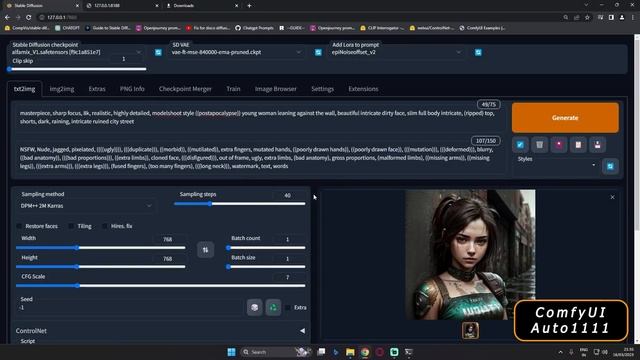Open the PNG Info tab
Image resolution: width=640 pixels, height=360 pixels.
[132, 89]
